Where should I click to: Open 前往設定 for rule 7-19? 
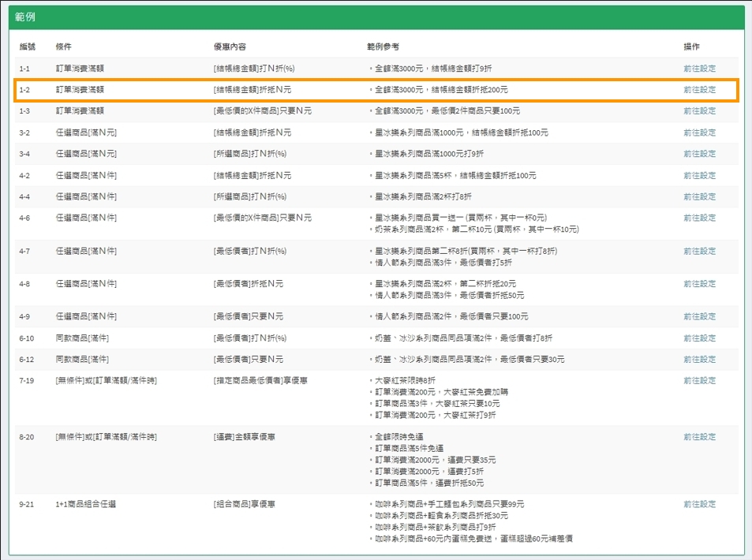coord(699,380)
